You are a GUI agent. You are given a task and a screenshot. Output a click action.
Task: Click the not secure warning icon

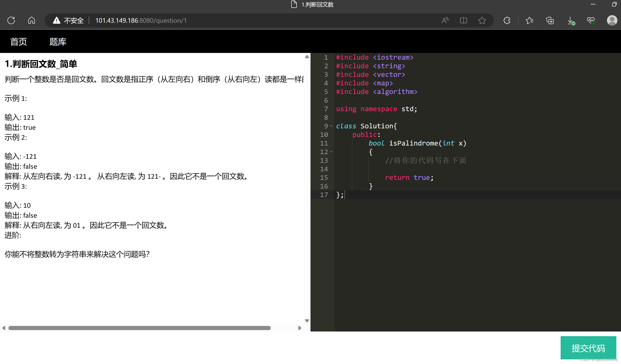click(56, 20)
